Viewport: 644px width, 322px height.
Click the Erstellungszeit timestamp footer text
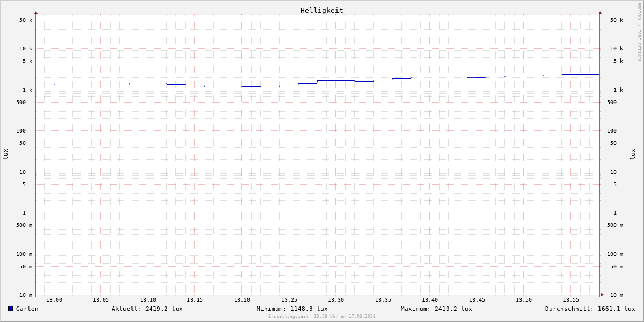[x=322, y=317]
